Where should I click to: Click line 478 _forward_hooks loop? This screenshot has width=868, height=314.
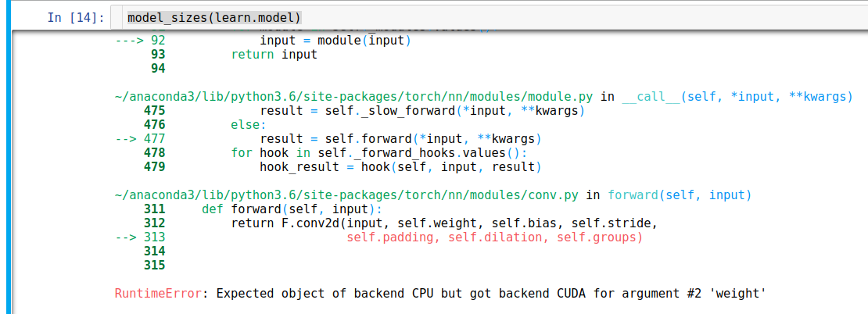click(x=379, y=153)
